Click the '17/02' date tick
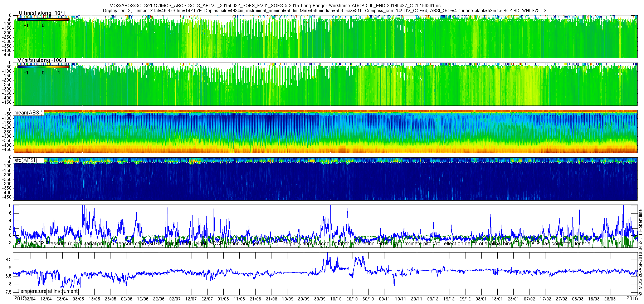The height and width of the screenshot is (304, 644). (x=546, y=299)
